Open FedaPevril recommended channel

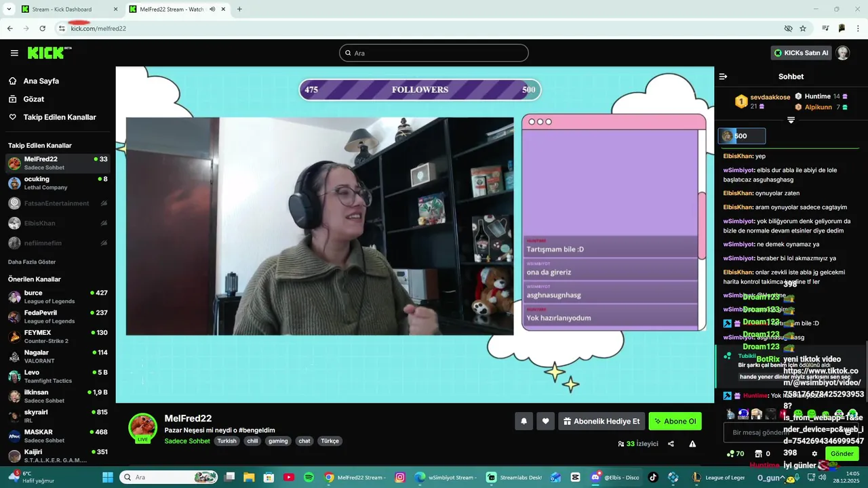[x=58, y=317]
